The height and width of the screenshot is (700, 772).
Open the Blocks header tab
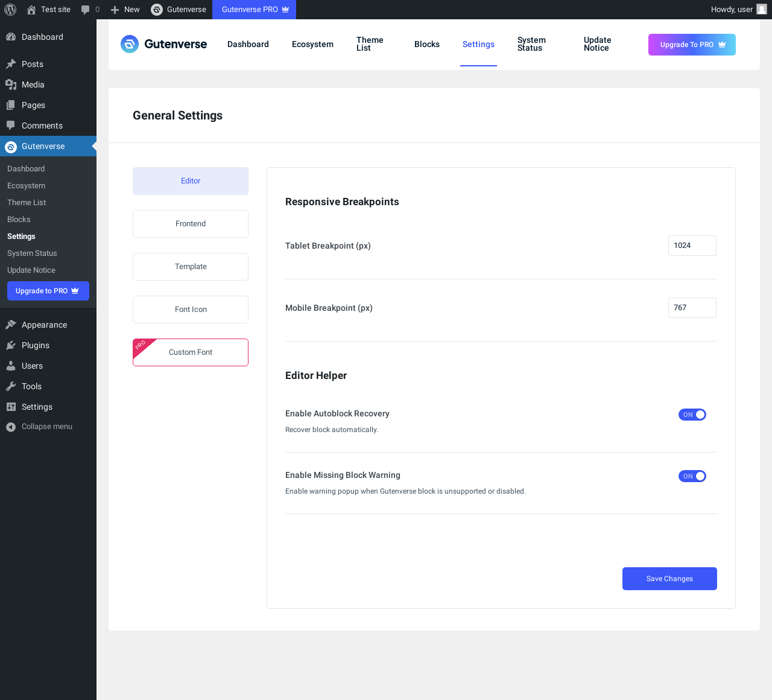point(427,44)
